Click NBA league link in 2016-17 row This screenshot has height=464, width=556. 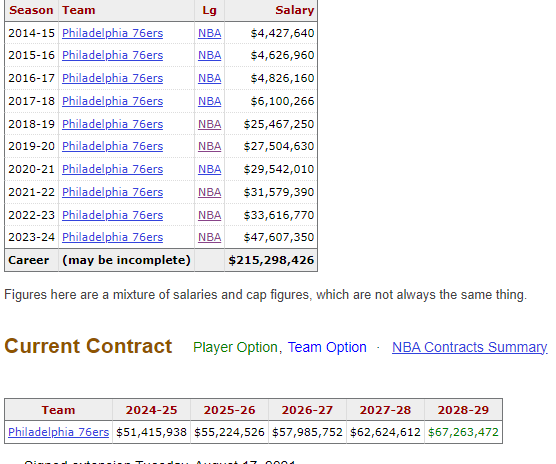tap(210, 78)
